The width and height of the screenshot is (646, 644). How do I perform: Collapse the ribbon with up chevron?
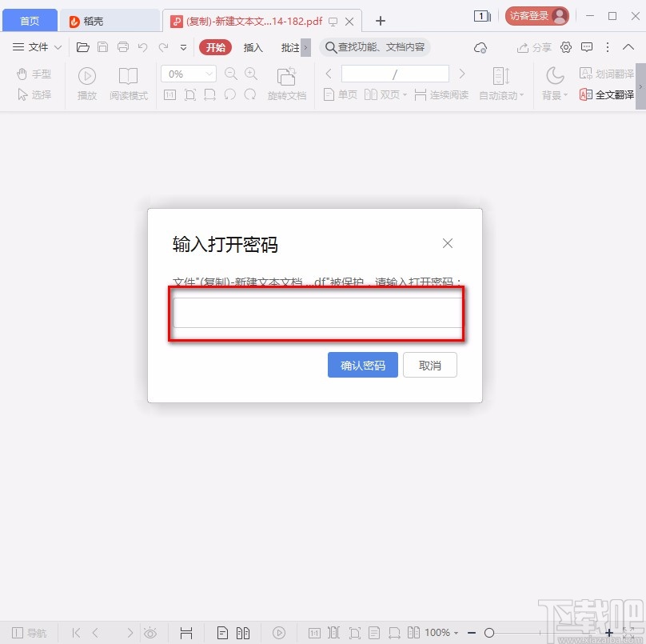click(628, 47)
